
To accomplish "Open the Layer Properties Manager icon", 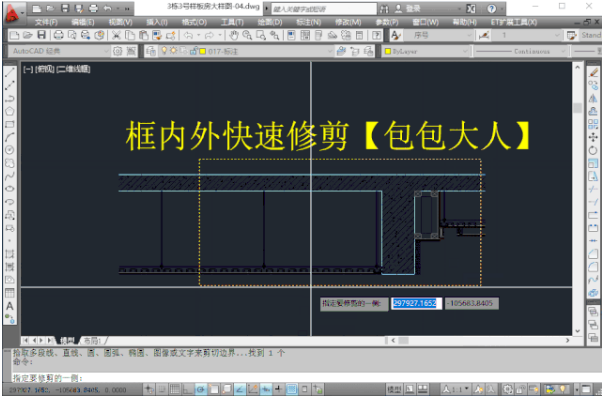I will coord(151,51).
